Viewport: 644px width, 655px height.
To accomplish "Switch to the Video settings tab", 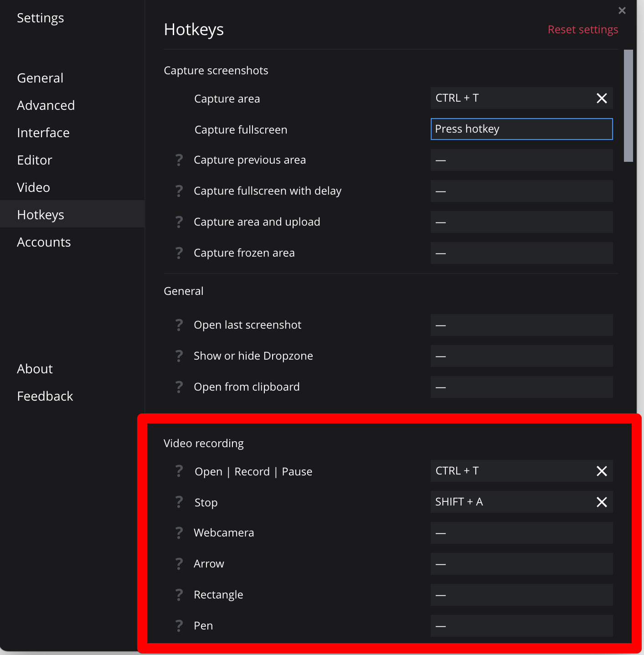I will (x=33, y=187).
